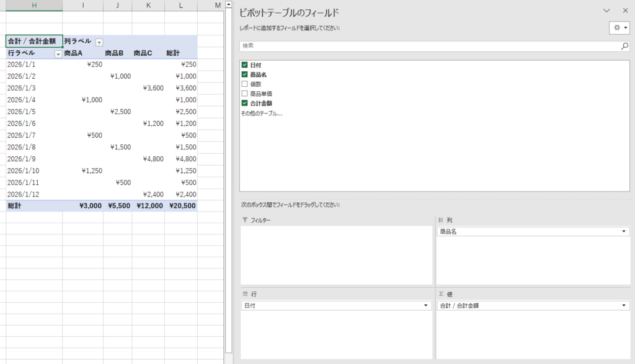Click the empty フィルター area box
Image resolution: width=635 pixels, height=364 pixels.
pos(336,254)
